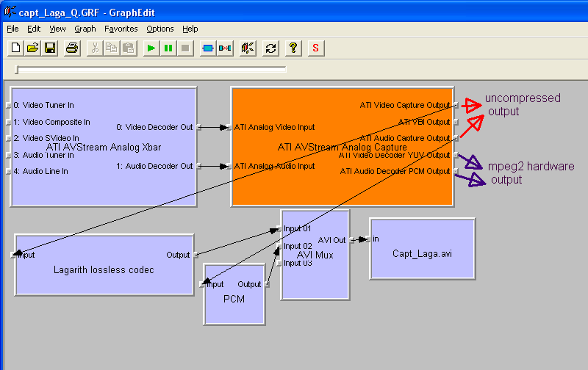588x370 pixels.
Task: Pause the graph with the green Pause button
Action: click(168, 48)
